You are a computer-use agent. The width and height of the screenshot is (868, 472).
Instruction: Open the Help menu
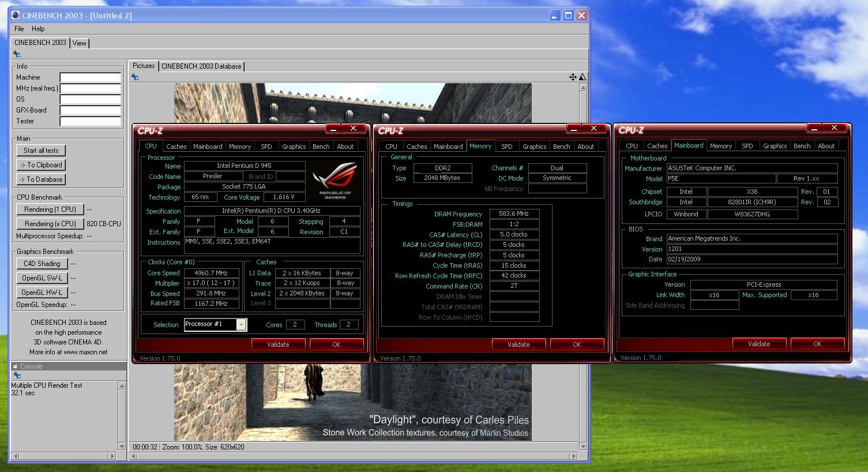point(38,29)
